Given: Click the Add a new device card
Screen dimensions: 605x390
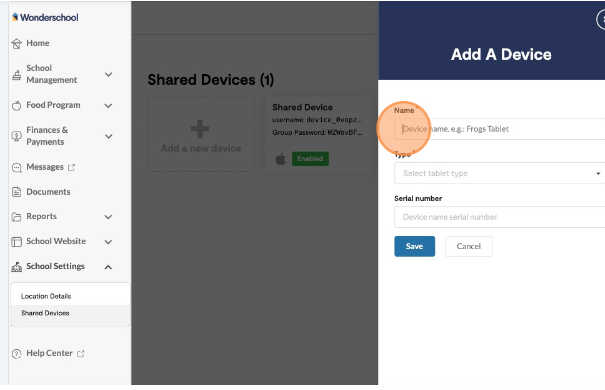Looking at the screenshot, I should pyautogui.click(x=201, y=134).
